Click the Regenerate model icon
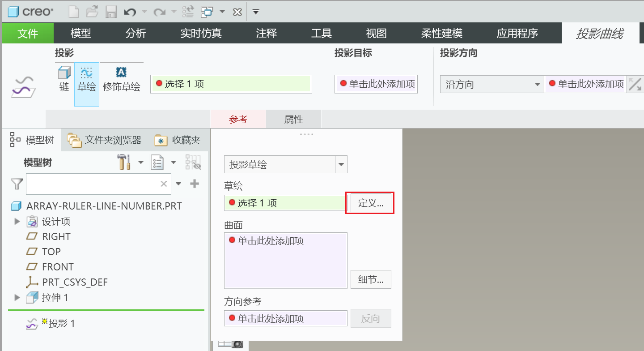 click(x=188, y=12)
